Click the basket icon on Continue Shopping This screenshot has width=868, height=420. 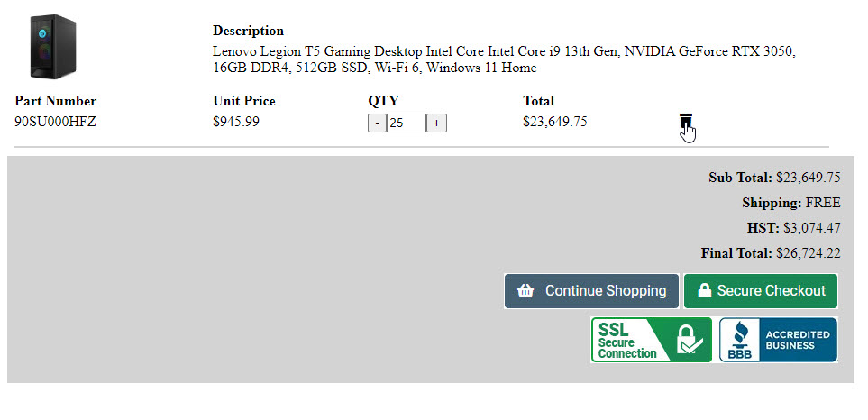(x=526, y=291)
